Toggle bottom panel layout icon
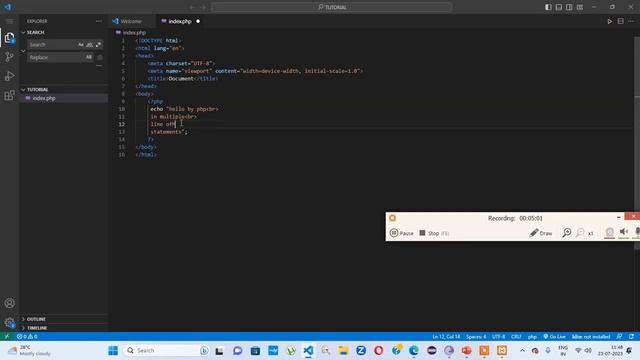The height and width of the screenshot is (360, 640). (559, 7)
